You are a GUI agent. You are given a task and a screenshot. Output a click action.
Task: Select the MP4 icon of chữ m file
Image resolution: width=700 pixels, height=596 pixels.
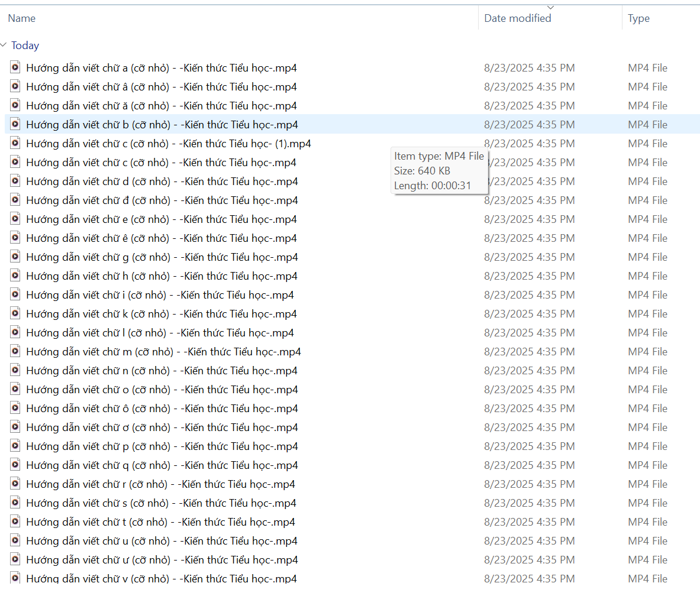click(x=15, y=351)
